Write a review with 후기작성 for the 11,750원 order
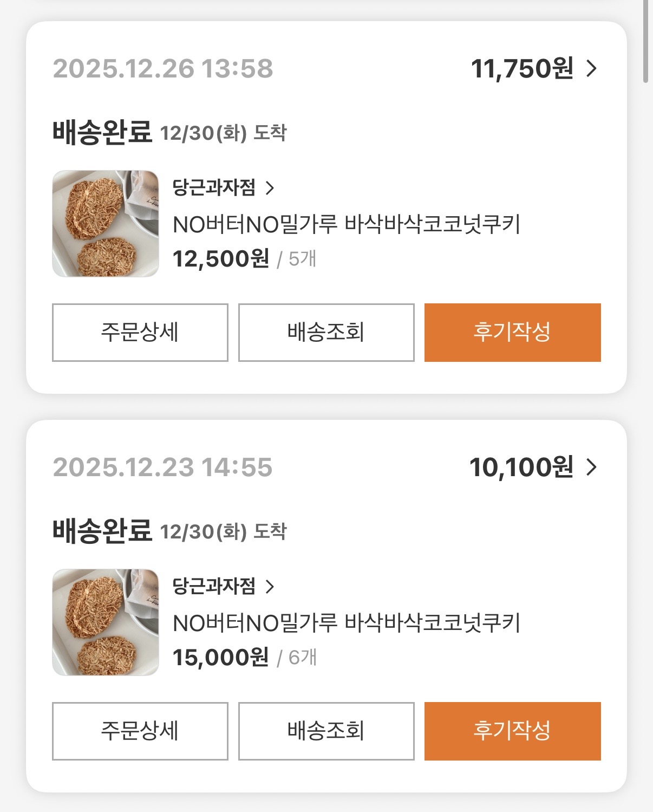 (x=512, y=333)
